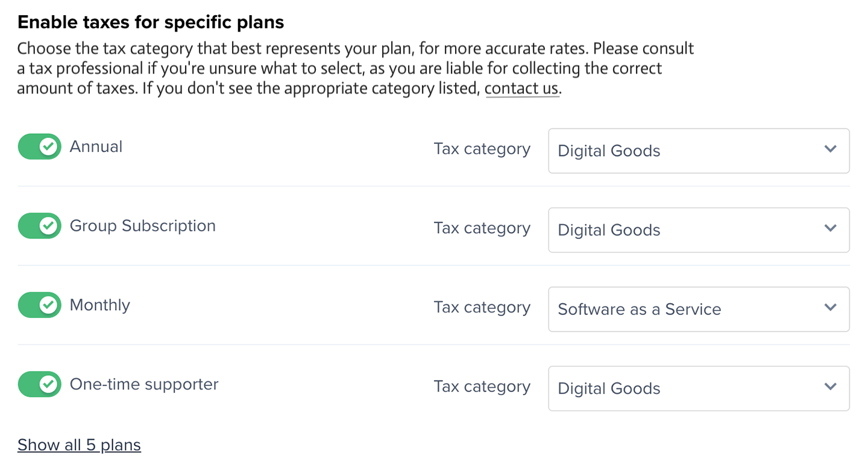Click the chevron arrow beside Software as a Service
Screen dimensions: 868x471
click(x=830, y=308)
